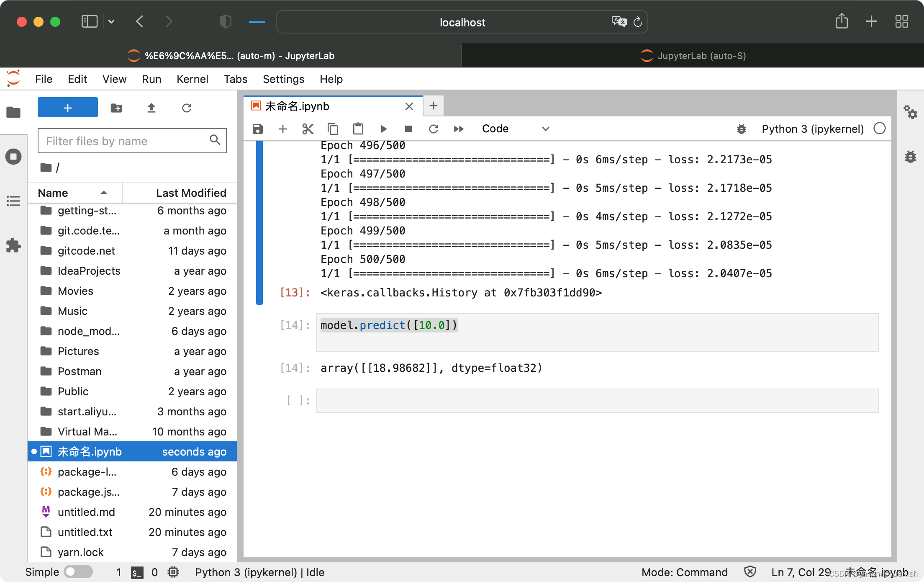Run the selected cell

(x=383, y=129)
